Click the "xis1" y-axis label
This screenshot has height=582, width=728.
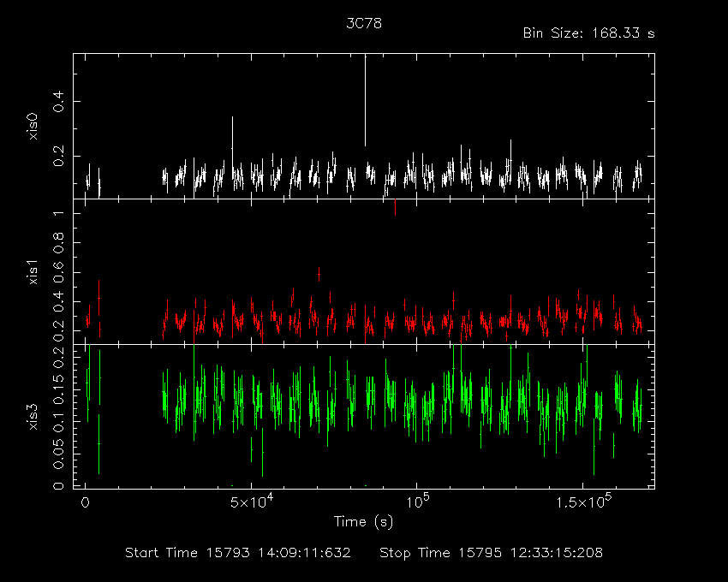(x=33, y=271)
